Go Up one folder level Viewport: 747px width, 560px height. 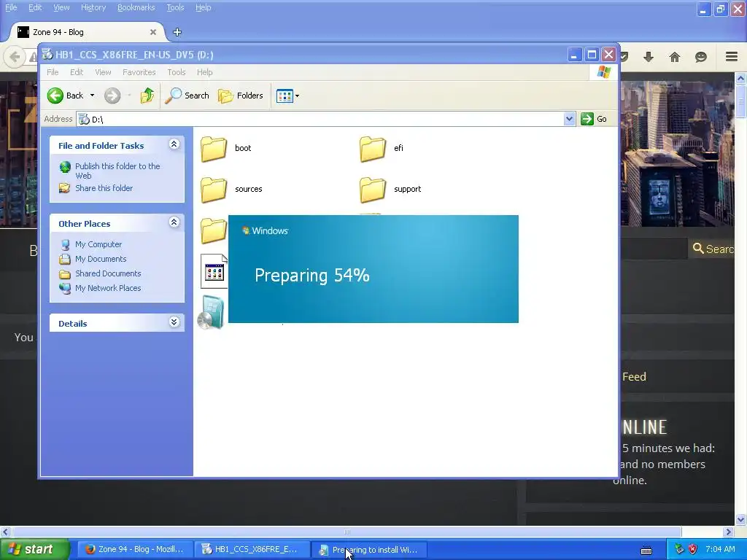coord(147,96)
